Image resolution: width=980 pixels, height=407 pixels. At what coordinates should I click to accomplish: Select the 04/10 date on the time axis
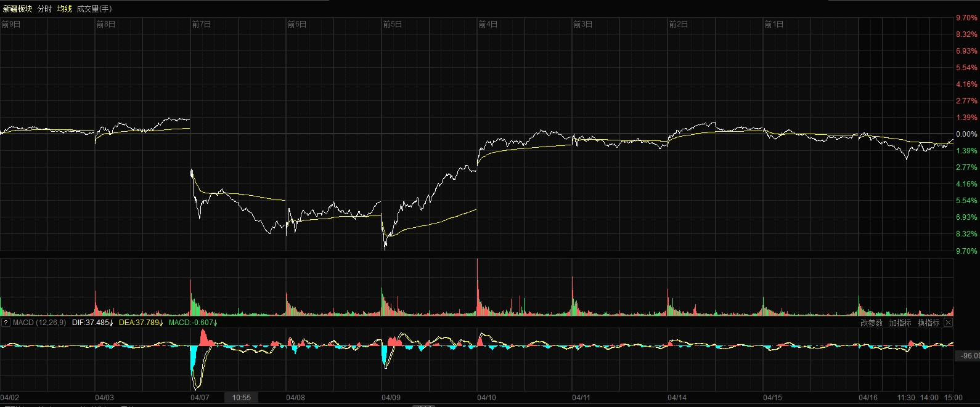point(486,398)
